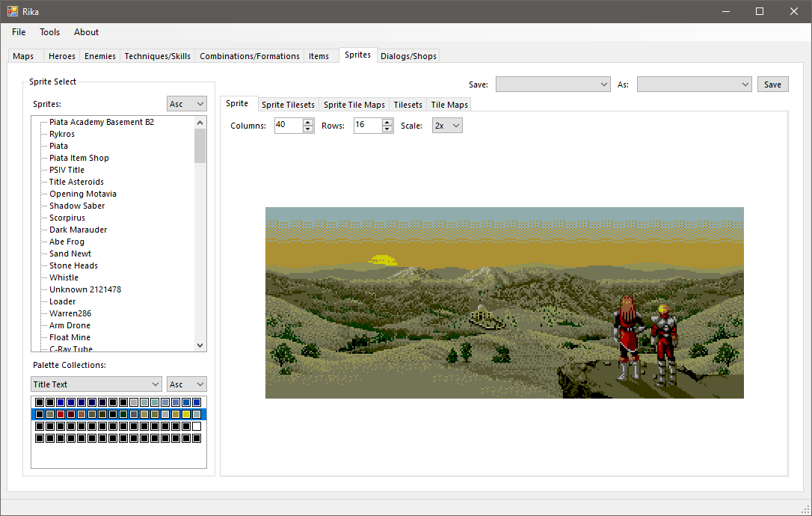Decrease Rows with the down arrow
Image resolution: width=812 pixels, height=516 pixels.
click(387, 129)
